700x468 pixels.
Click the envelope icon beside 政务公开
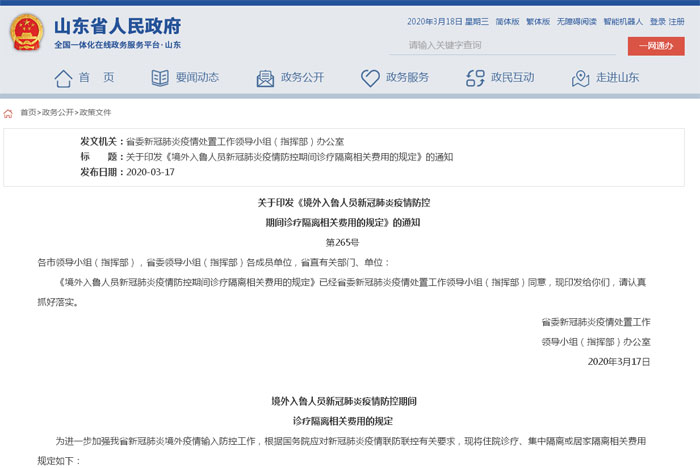pos(265,78)
